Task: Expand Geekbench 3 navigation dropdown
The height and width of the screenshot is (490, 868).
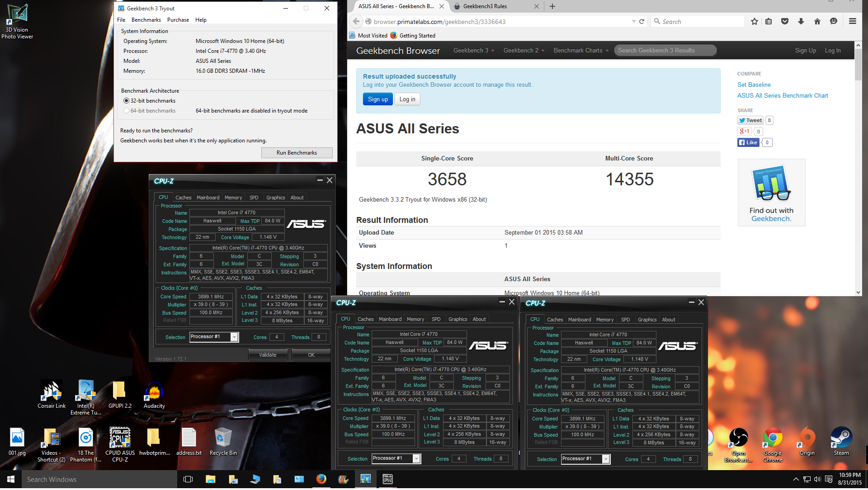Action: [474, 51]
